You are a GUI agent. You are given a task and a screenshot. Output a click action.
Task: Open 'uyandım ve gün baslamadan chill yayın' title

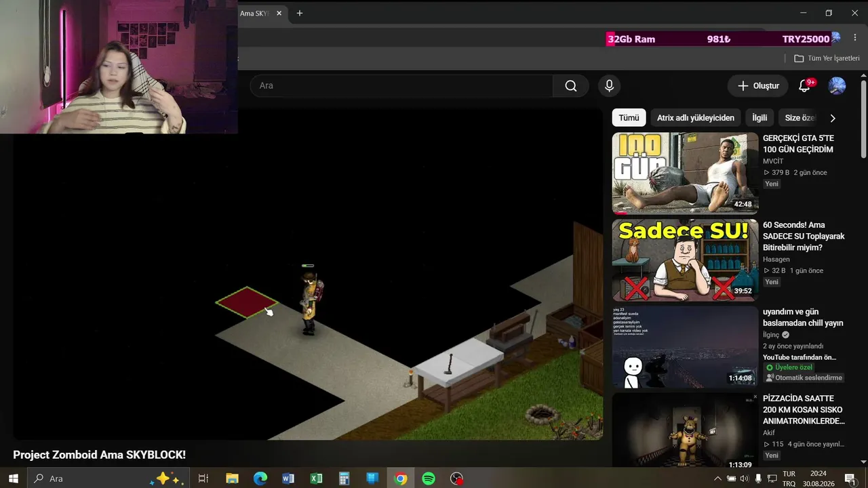[803, 317]
